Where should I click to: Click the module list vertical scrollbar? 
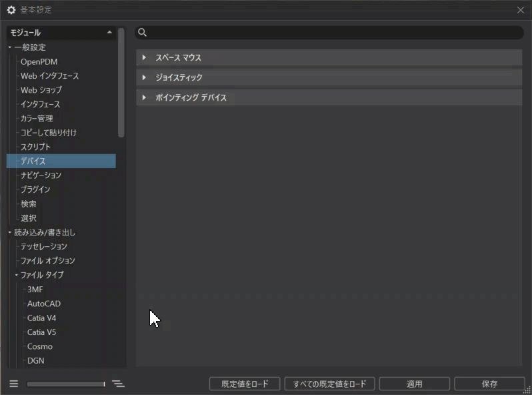(x=121, y=83)
